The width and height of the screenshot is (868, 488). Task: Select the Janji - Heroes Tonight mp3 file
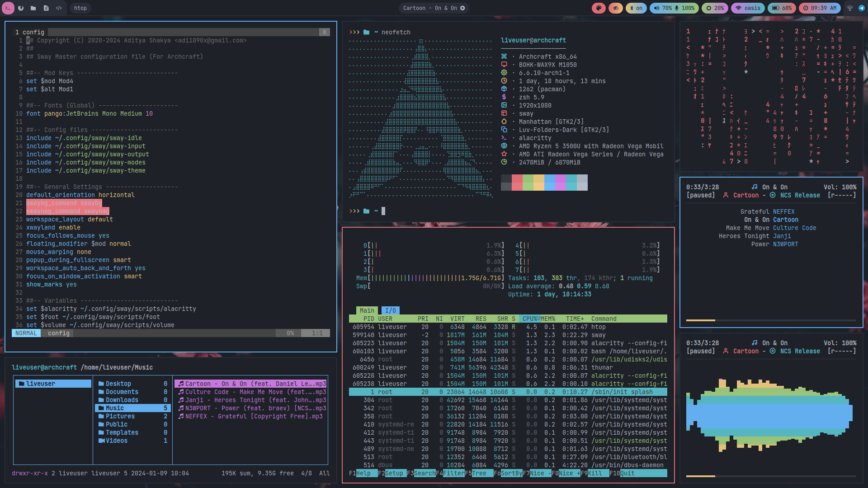click(x=251, y=400)
